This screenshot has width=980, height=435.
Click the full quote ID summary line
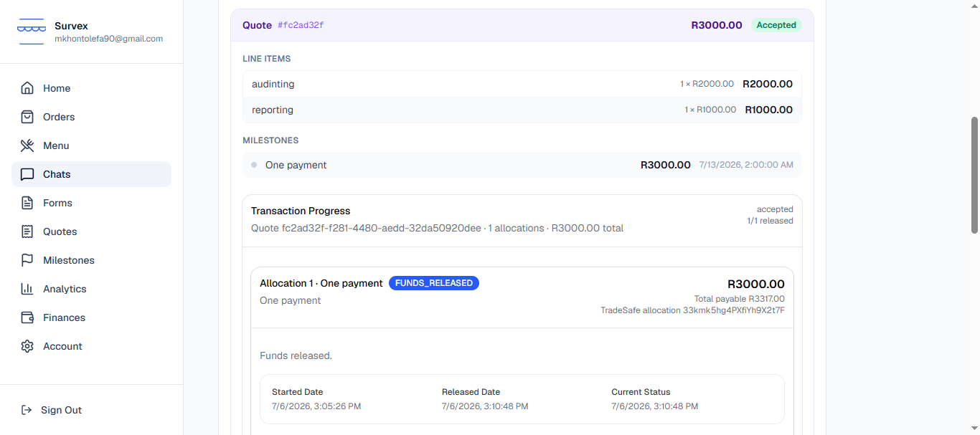(437, 228)
